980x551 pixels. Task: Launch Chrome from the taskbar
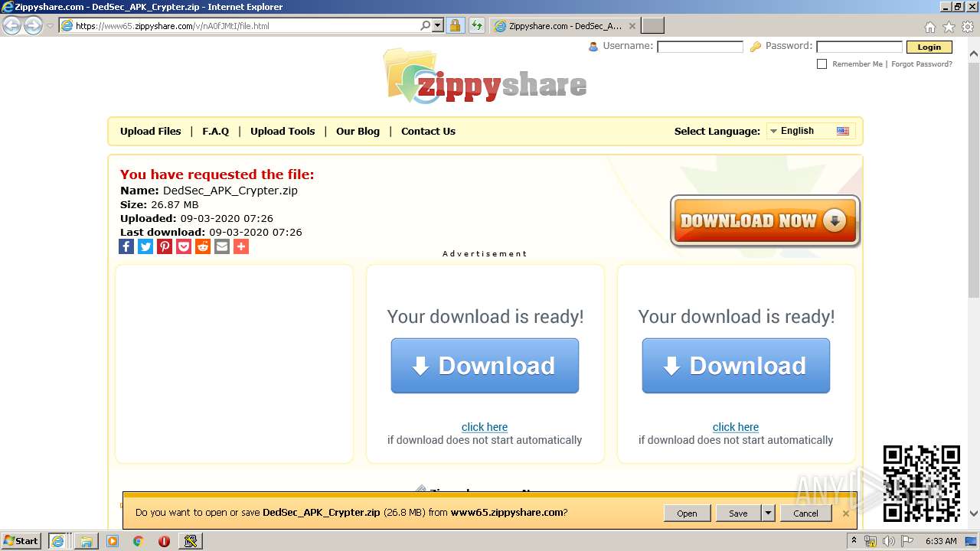(x=138, y=541)
